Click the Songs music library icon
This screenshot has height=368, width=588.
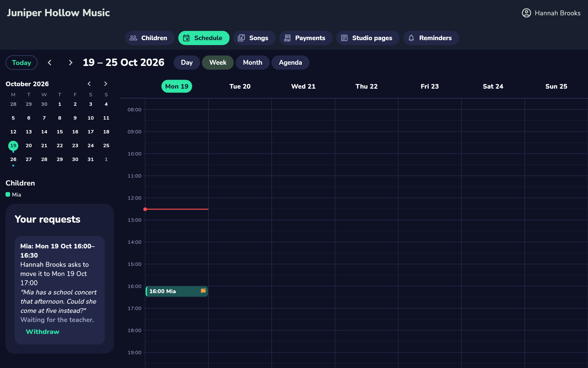[x=241, y=38]
